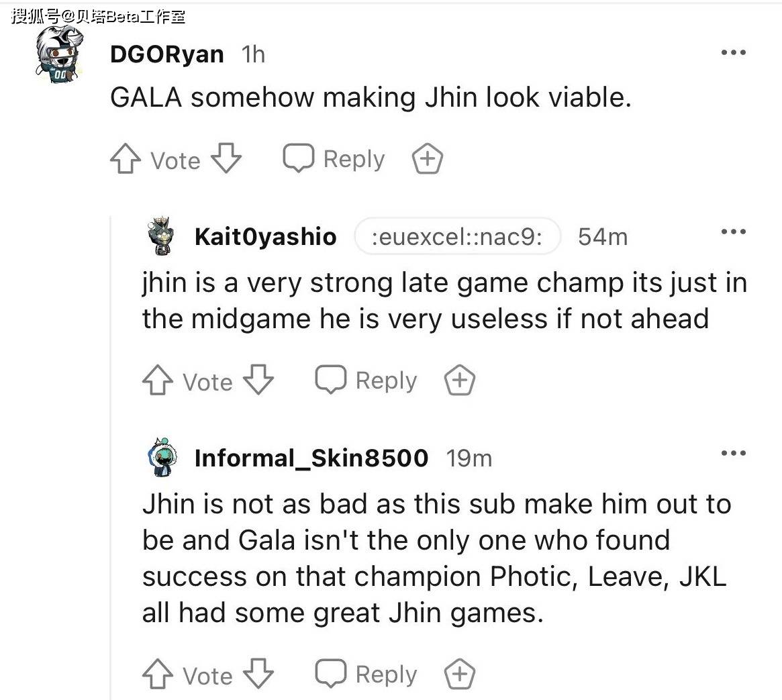Reply to DGORyan's comment

(x=334, y=160)
